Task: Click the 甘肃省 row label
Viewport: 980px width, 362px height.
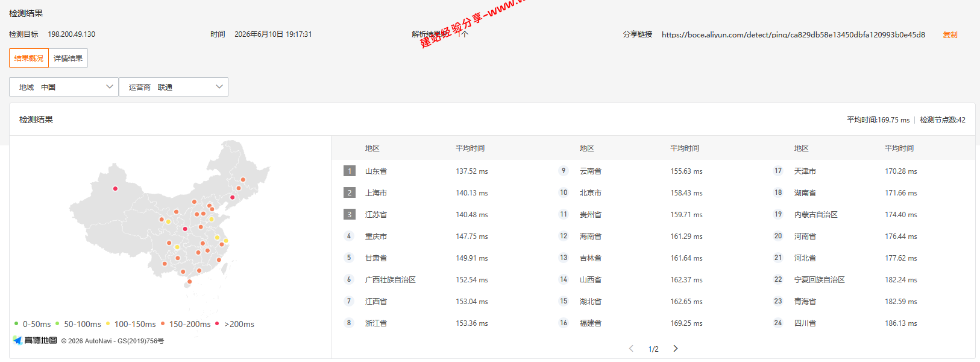Action: [x=376, y=258]
